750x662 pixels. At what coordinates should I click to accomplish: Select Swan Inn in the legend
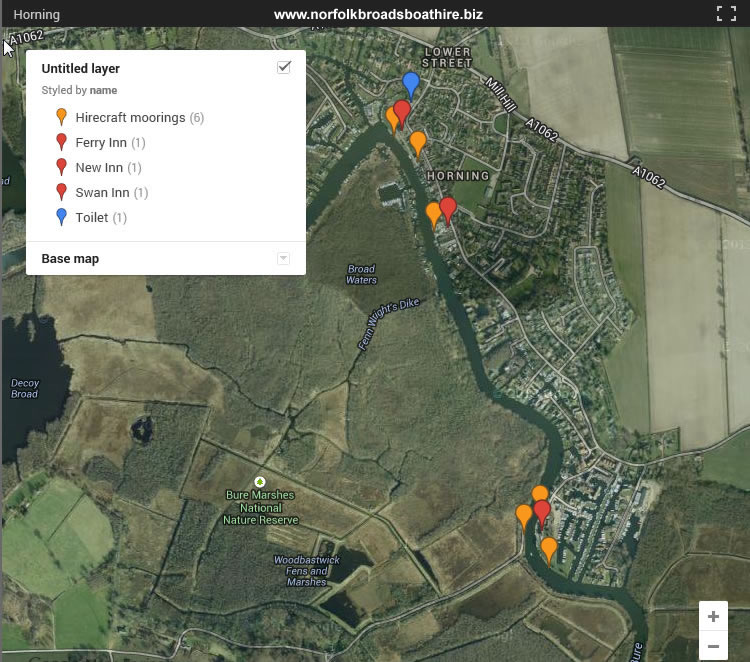pyautogui.click(x=102, y=193)
